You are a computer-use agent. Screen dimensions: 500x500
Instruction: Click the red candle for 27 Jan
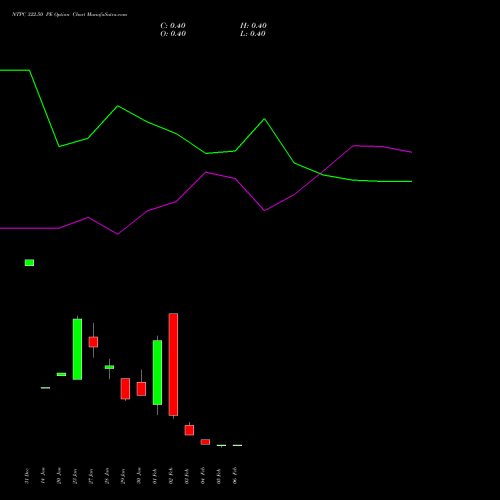coord(93,342)
